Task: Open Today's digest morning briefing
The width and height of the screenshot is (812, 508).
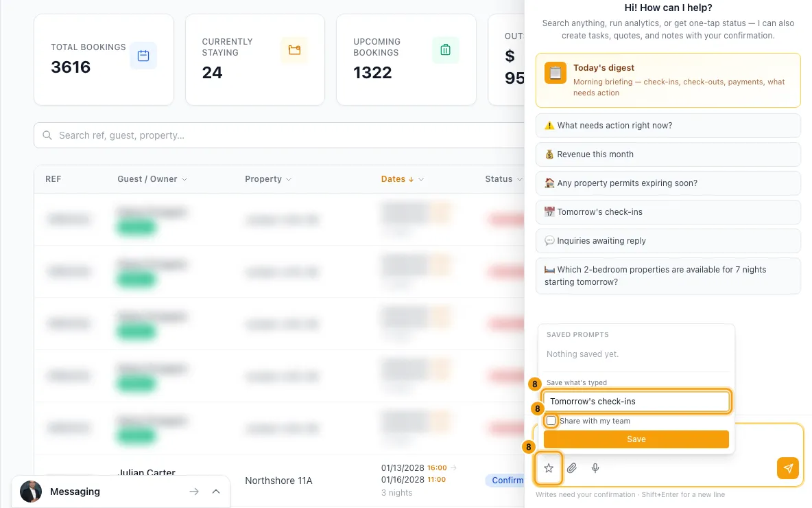Action: [x=668, y=80]
